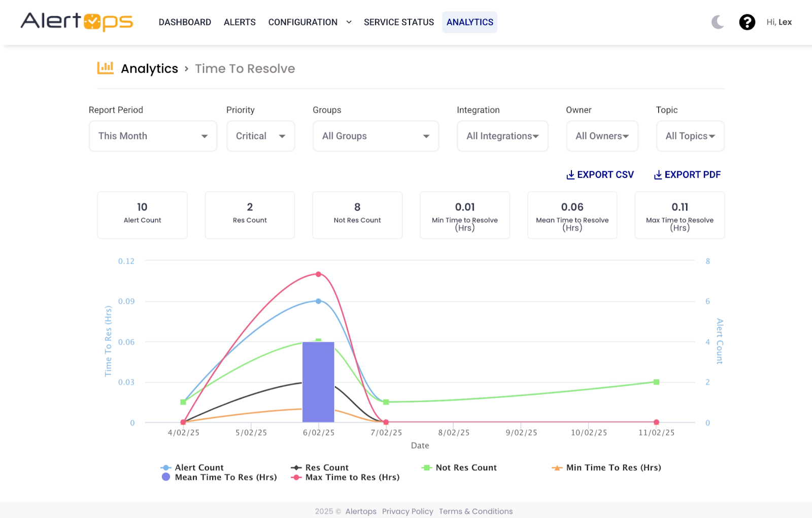Open the Report Period dropdown
The height and width of the screenshot is (518, 812).
pos(153,136)
